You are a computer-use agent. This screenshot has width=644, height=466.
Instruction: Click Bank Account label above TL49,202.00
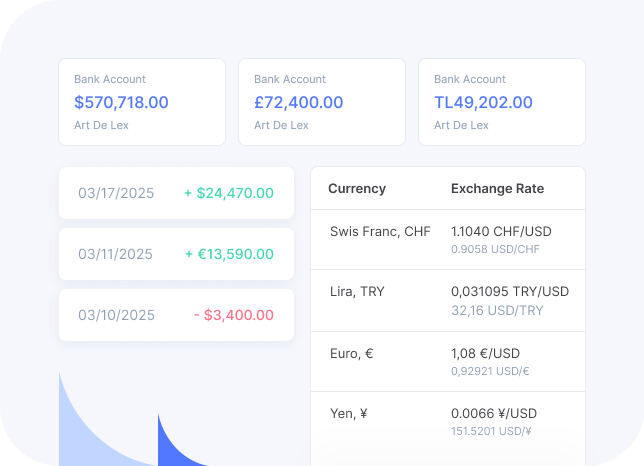[470, 79]
